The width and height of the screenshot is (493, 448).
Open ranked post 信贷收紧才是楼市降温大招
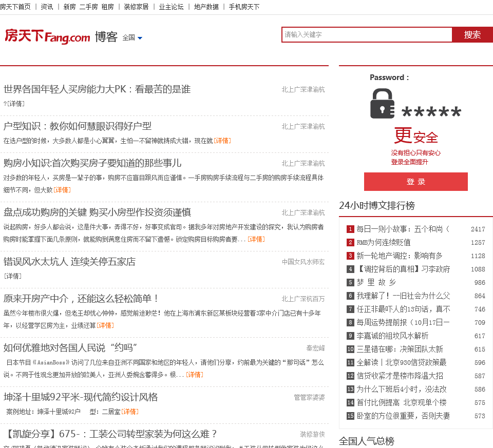(400, 376)
